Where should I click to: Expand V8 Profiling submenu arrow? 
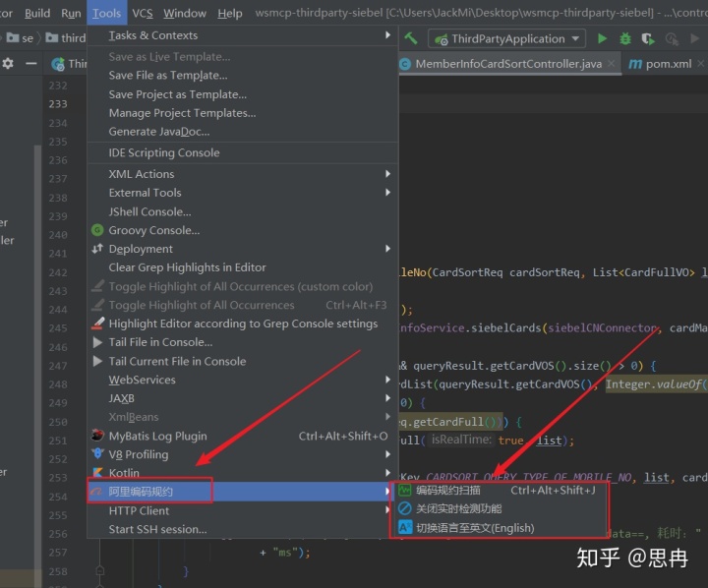pyautogui.click(x=387, y=454)
